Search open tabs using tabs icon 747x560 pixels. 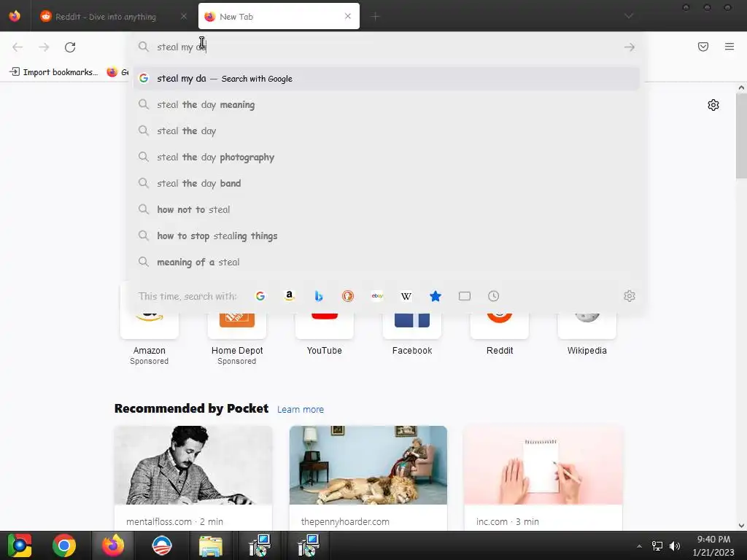pyautogui.click(x=465, y=296)
